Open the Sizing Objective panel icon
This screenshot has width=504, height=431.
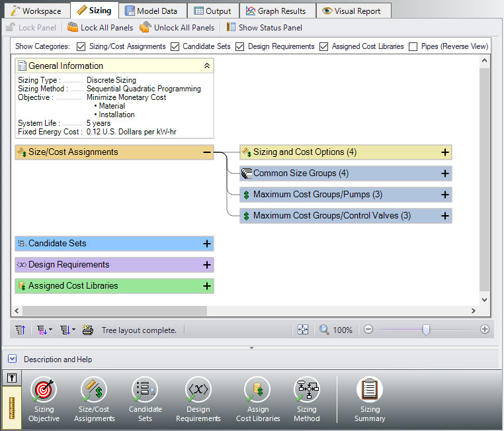(44, 391)
